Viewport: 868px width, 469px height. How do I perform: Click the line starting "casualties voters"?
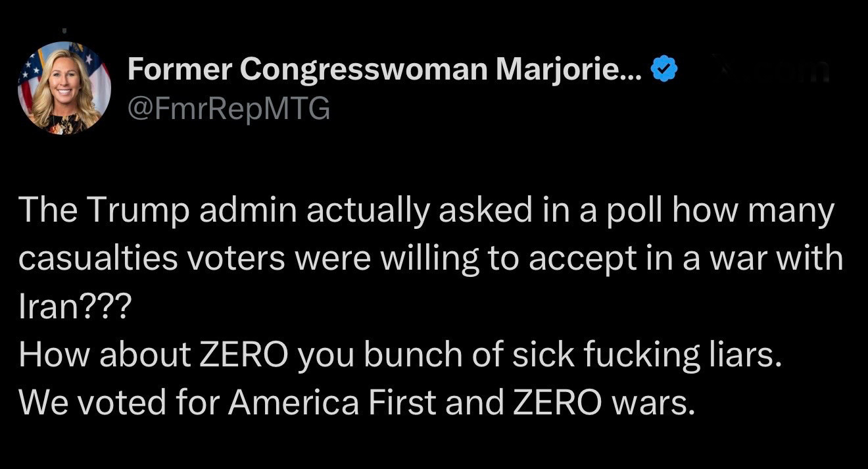coord(430,259)
